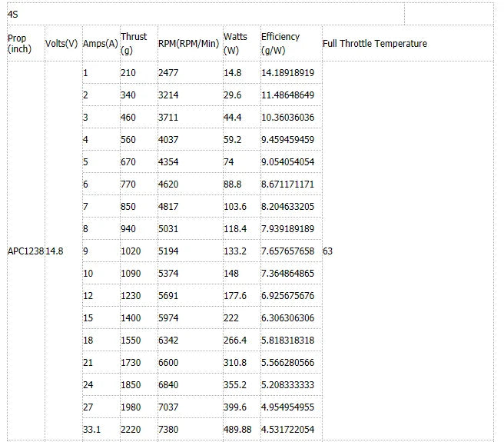This screenshot has height=442, width=504.
Task: Click thrust value 210
Action: click(128, 73)
